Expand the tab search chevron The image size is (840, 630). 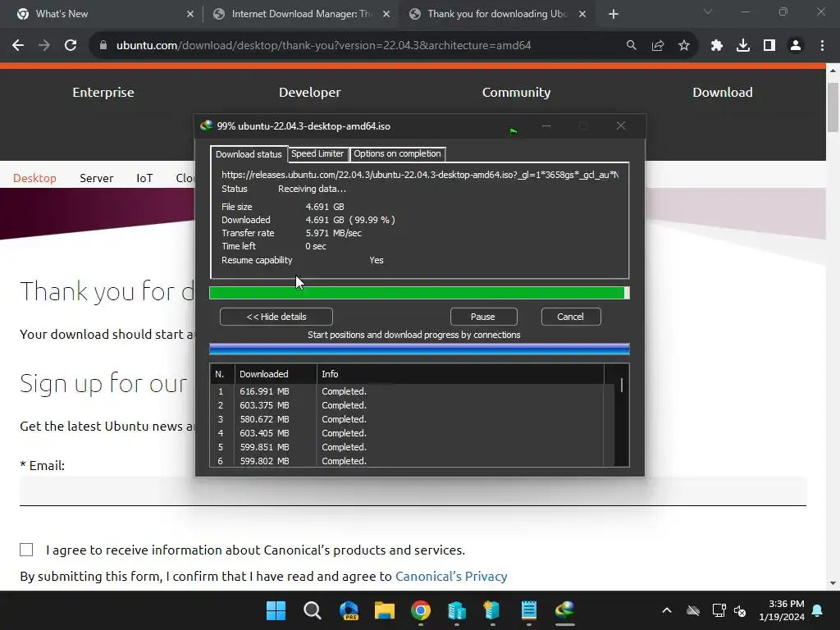708,11
